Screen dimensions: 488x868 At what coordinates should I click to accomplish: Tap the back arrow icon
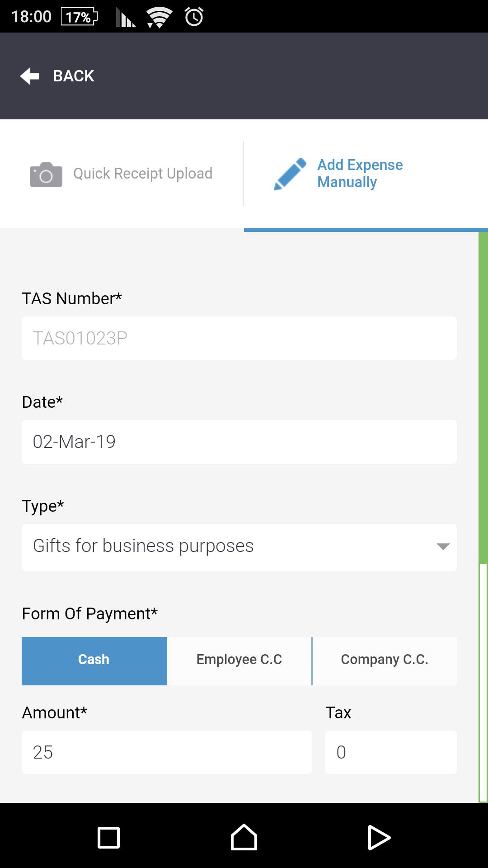pos(30,76)
